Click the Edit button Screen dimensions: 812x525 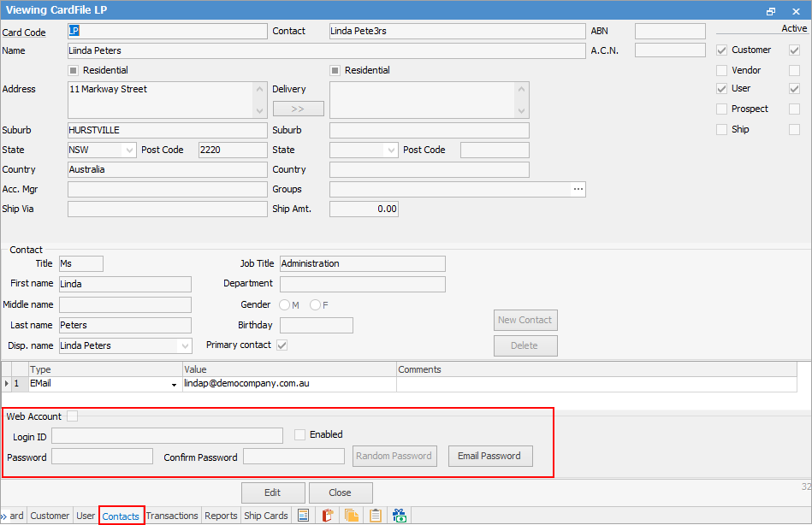tap(273, 493)
